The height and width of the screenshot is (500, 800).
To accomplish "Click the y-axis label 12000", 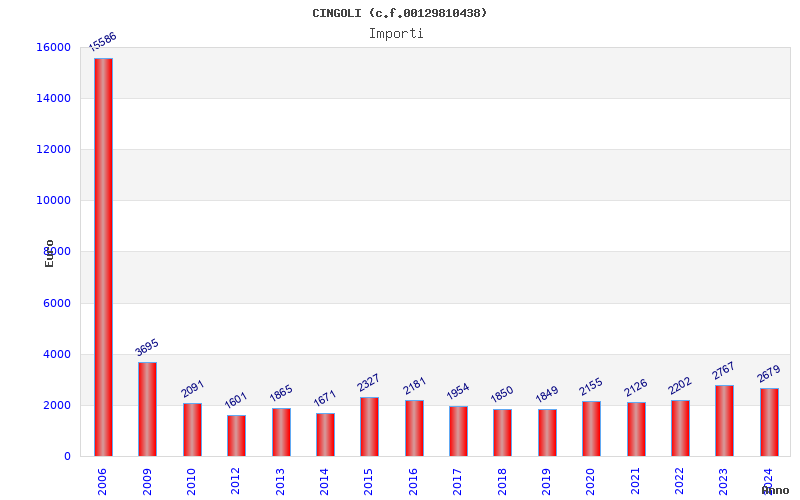I will pyautogui.click(x=54, y=149).
